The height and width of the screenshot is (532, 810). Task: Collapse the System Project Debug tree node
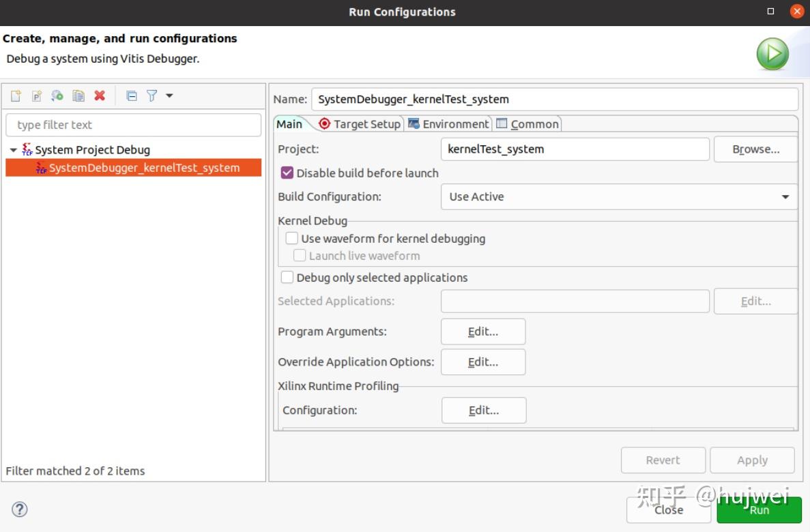pyautogui.click(x=14, y=150)
